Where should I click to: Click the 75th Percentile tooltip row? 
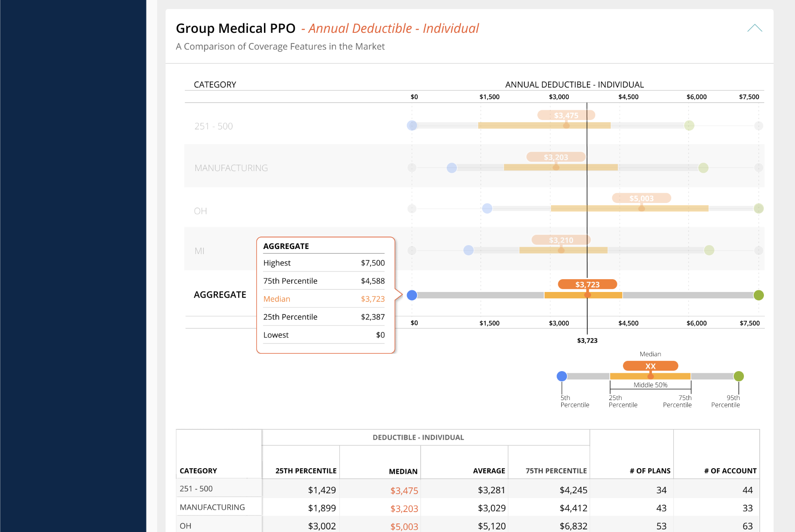pos(324,281)
